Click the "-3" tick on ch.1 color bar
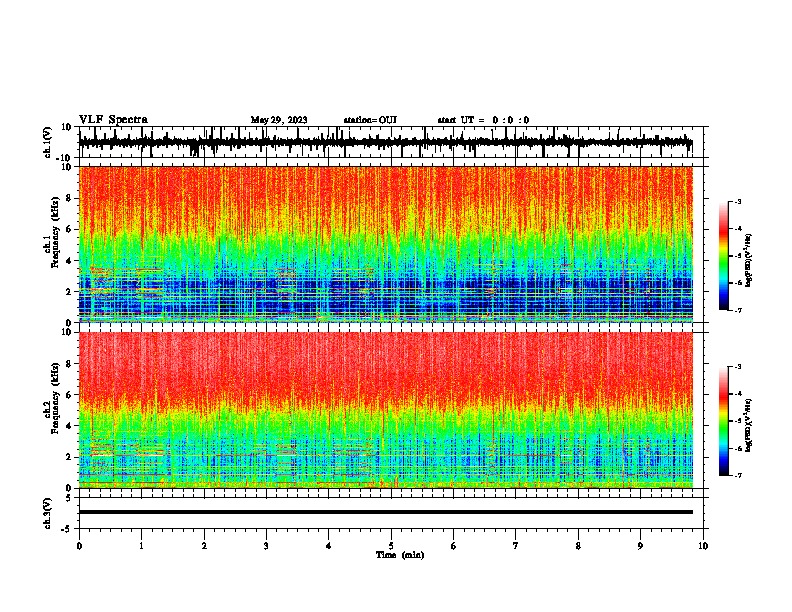The height and width of the screenshot is (612, 792). coord(738,201)
